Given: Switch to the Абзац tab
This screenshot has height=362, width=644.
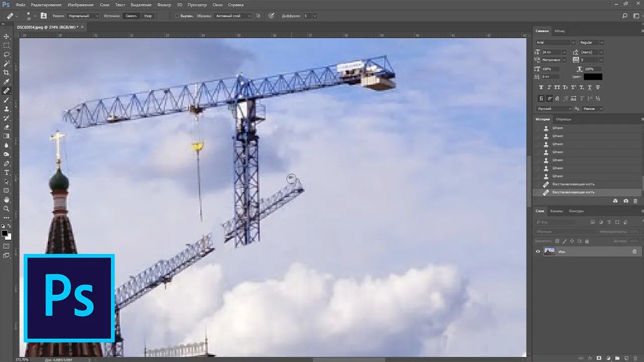Looking at the screenshot, I should coord(559,31).
